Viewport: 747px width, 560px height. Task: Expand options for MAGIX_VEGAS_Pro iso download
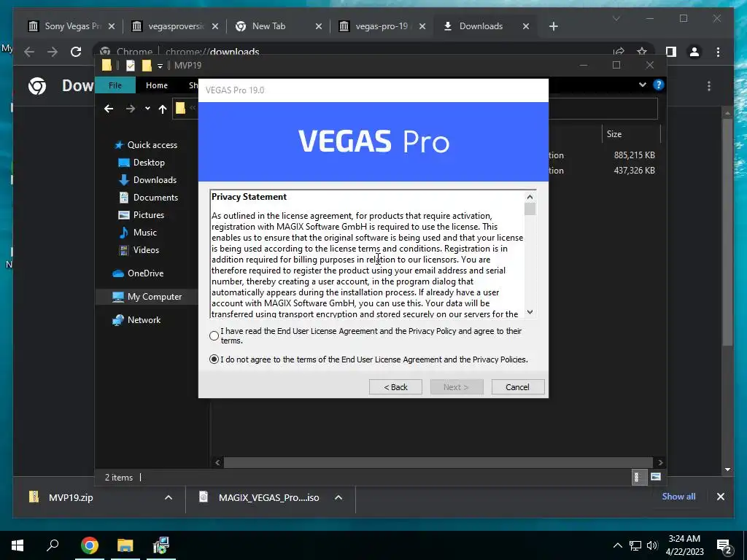(338, 497)
